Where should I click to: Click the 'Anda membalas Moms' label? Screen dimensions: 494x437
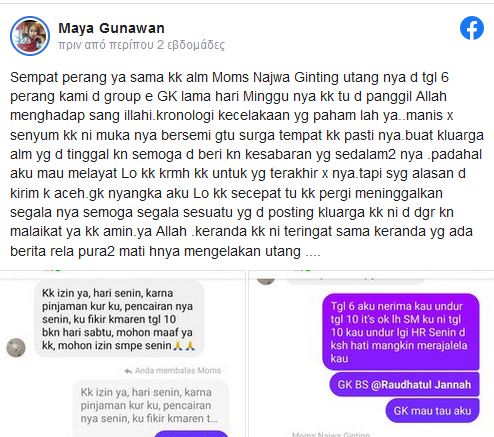[178, 371]
